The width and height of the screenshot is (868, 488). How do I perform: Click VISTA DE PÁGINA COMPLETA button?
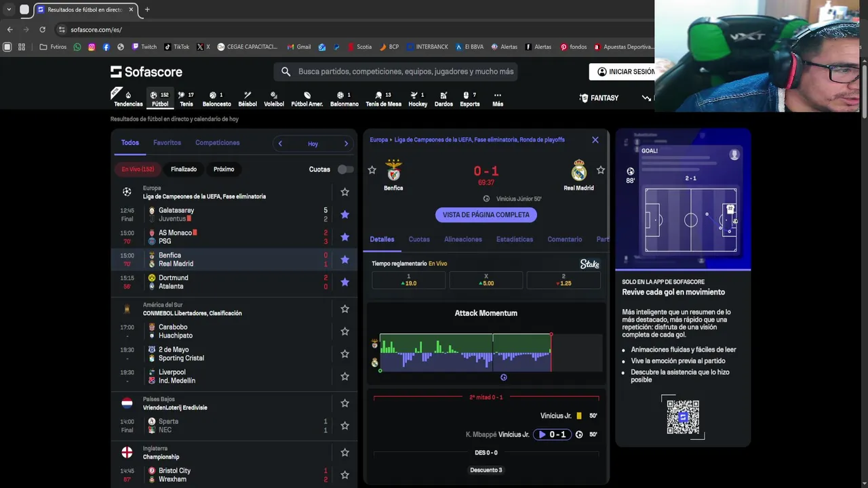point(486,215)
